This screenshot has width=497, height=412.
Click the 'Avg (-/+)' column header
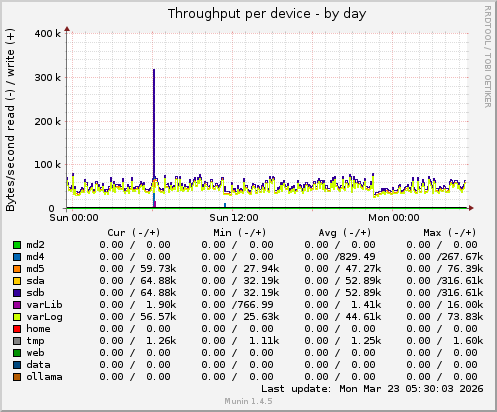point(345,232)
